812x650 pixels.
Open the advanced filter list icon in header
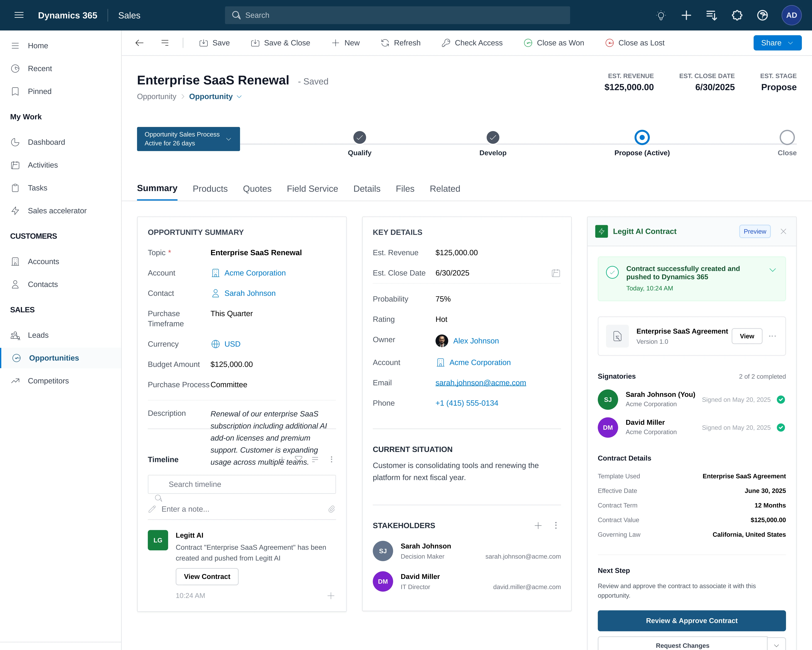(711, 15)
